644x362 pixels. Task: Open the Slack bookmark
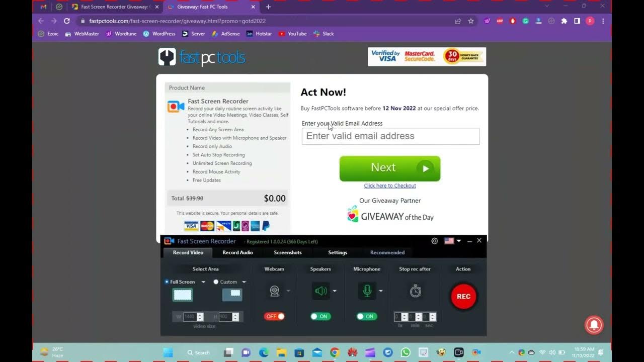pos(323,34)
